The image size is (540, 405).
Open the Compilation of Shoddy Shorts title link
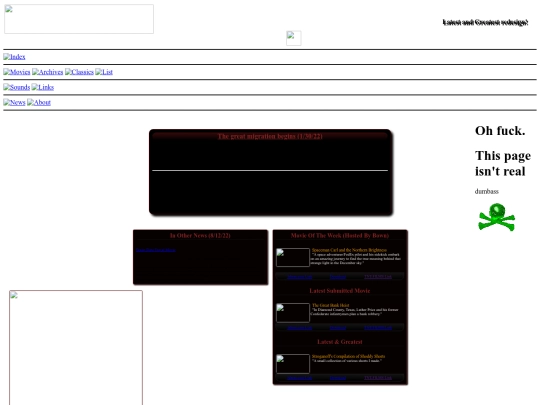click(x=349, y=356)
